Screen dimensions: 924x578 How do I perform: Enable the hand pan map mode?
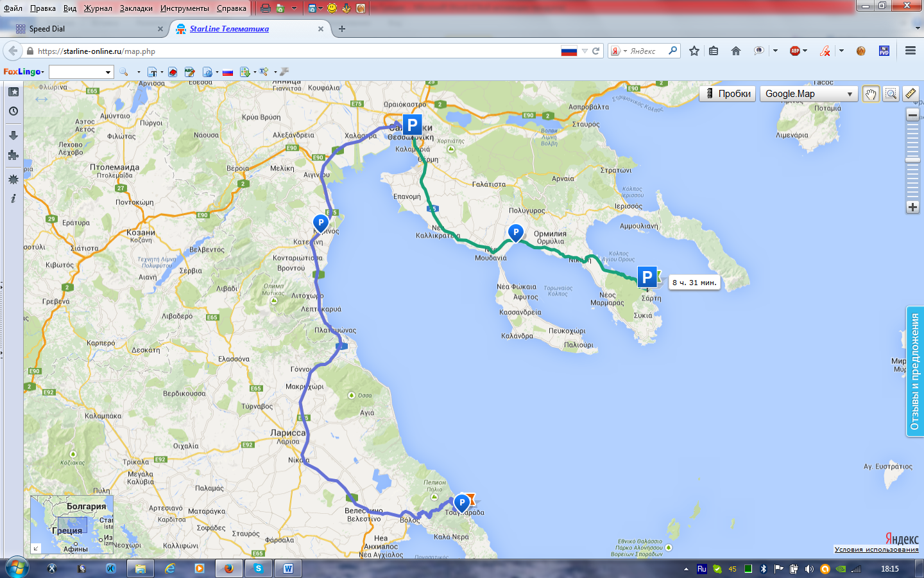[870, 94]
